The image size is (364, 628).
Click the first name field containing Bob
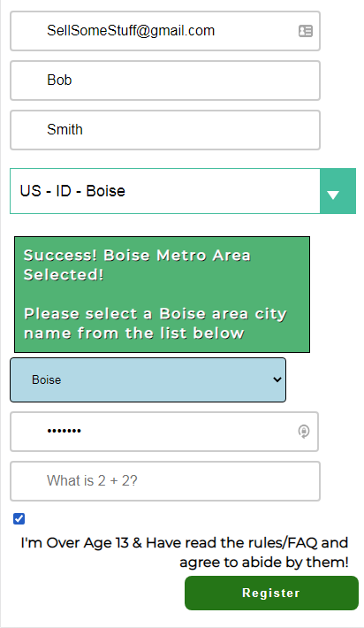click(x=165, y=80)
